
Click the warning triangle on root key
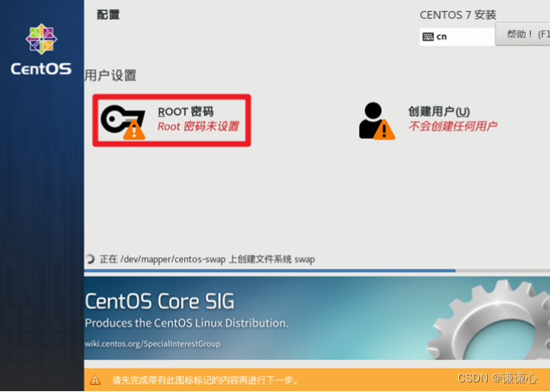(134, 130)
